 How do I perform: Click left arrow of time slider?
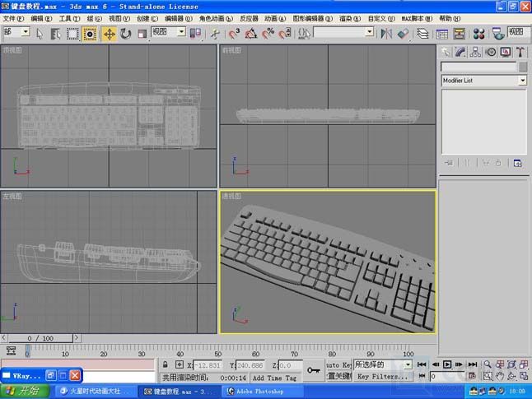(4, 338)
